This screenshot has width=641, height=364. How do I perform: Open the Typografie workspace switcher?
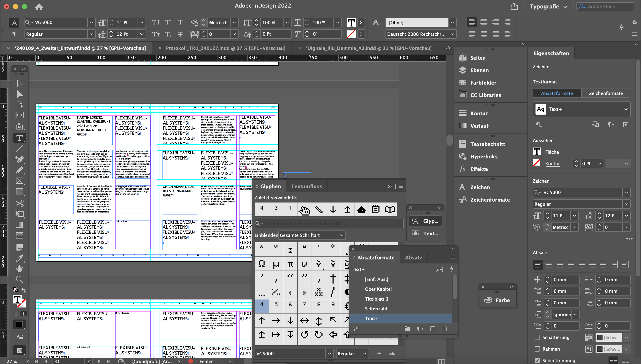(548, 6)
